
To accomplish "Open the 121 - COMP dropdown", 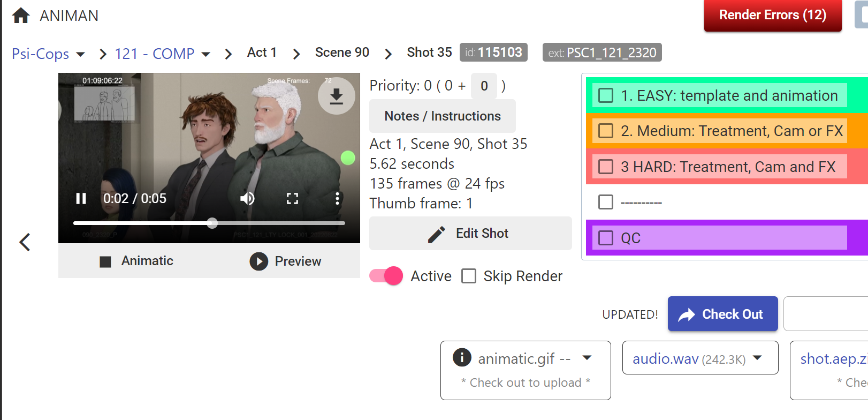I will (206, 54).
